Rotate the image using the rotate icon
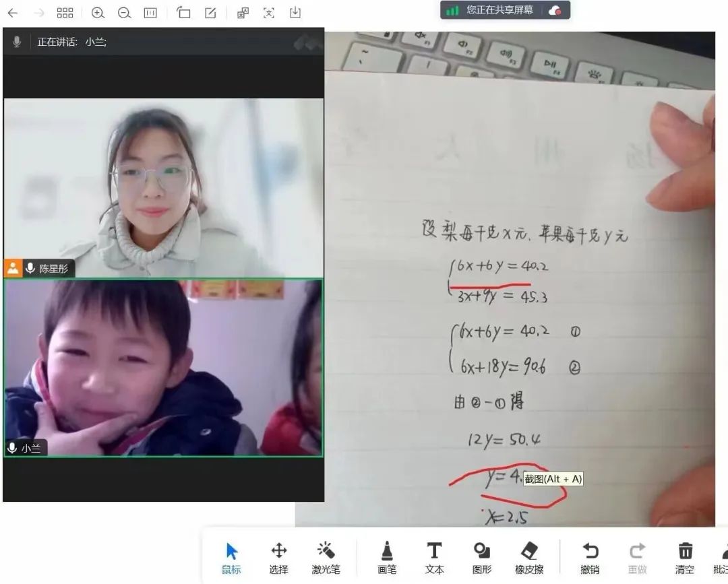This screenshot has width=728, height=584. 183,13
